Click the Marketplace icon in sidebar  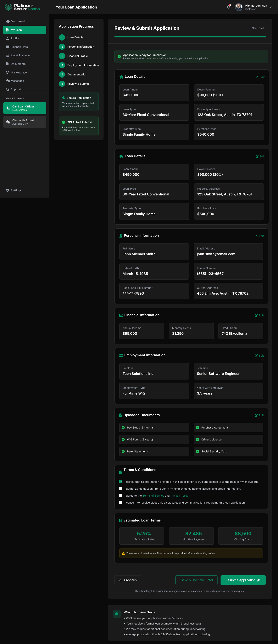[x=8, y=73]
